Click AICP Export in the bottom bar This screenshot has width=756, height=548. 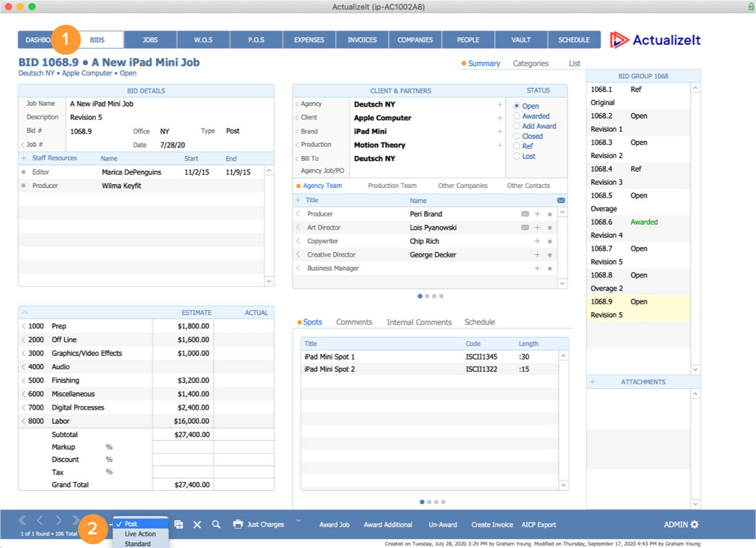point(538,525)
